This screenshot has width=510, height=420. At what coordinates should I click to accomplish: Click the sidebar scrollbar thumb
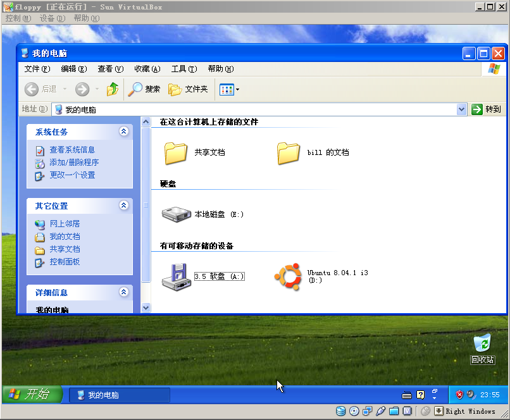146,205
